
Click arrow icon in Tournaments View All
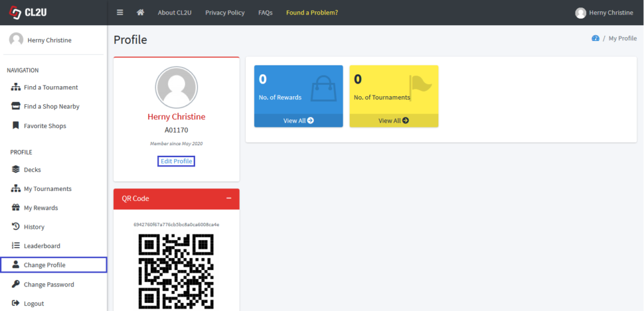pyautogui.click(x=406, y=121)
